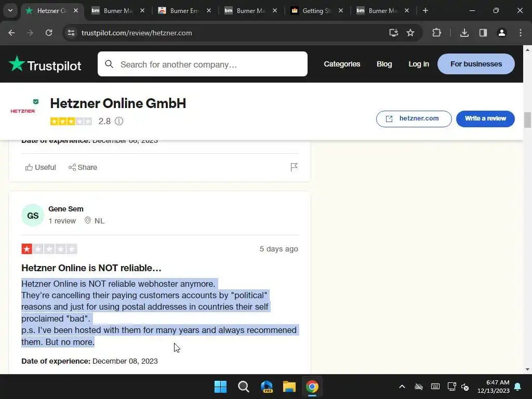The height and width of the screenshot is (399, 532).
Task: Click search for another company field
Action: (203, 64)
